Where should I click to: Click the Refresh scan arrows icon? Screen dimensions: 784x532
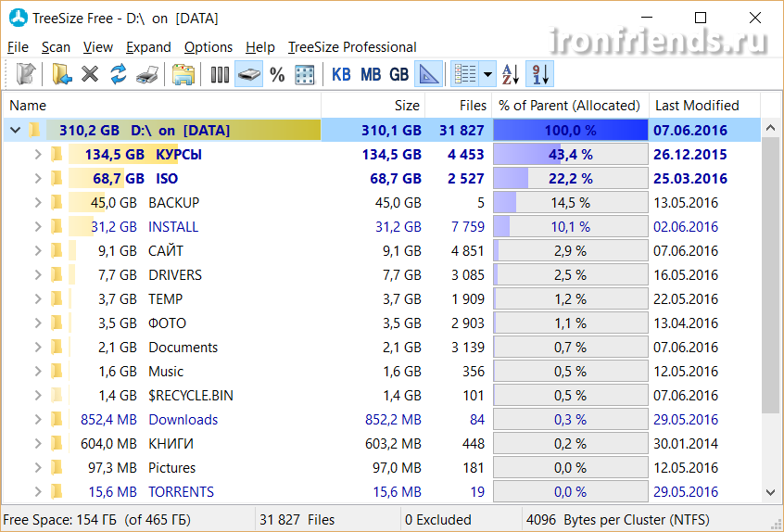tap(119, 75)
